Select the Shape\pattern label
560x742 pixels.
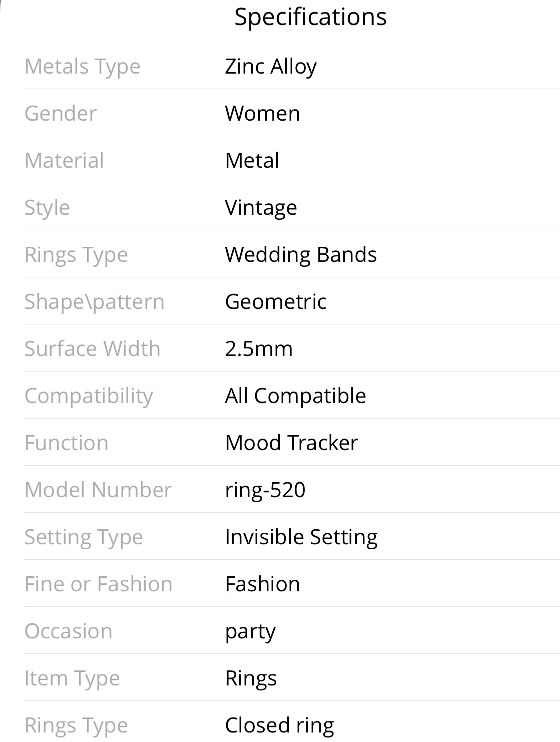(x=95, y=302)
